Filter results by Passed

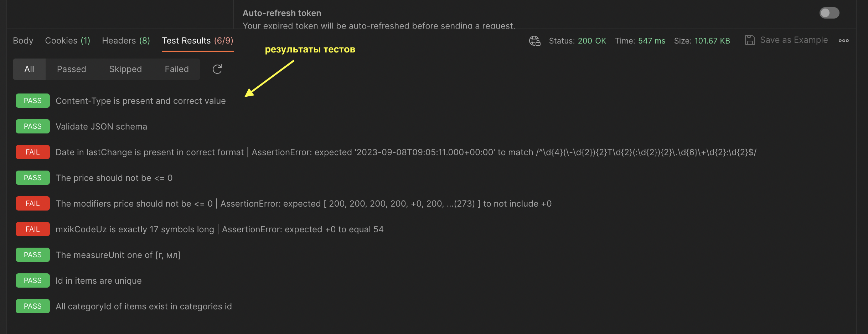pyautogui.click(x=72, y=69)
